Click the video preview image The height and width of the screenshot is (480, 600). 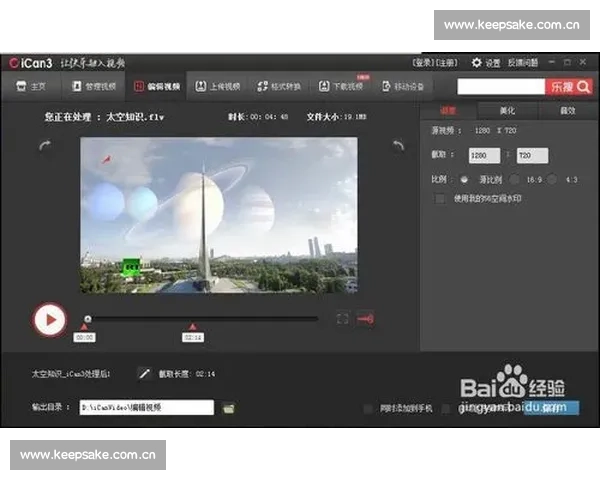(219, 215)
